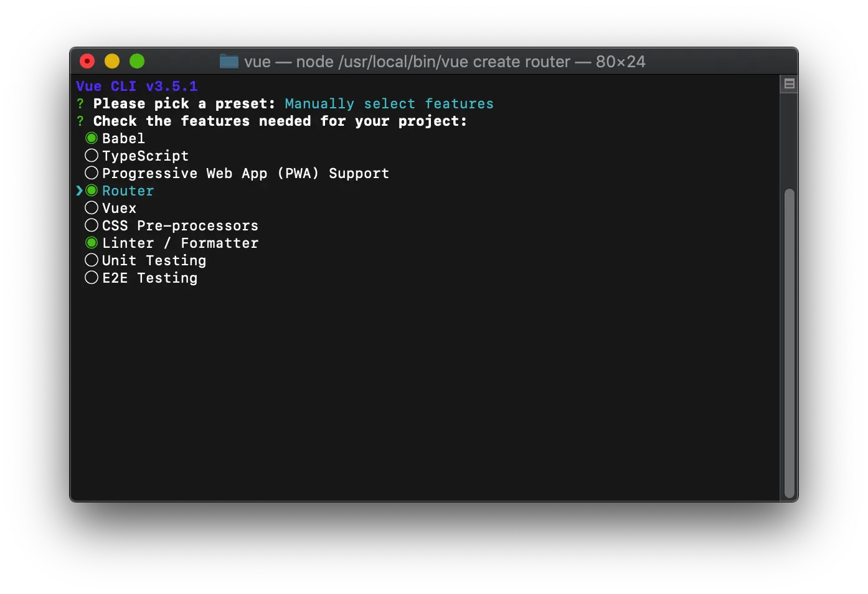Toggle the E2E Testing circle

[x=92, y=278]
